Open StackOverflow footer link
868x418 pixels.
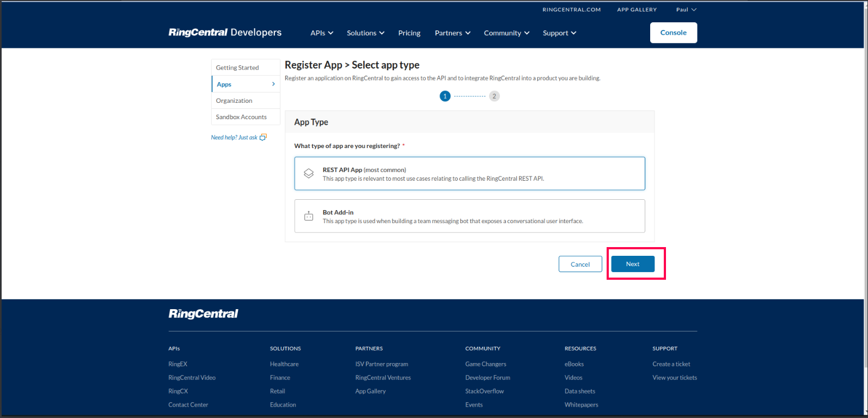click(485, 391)
